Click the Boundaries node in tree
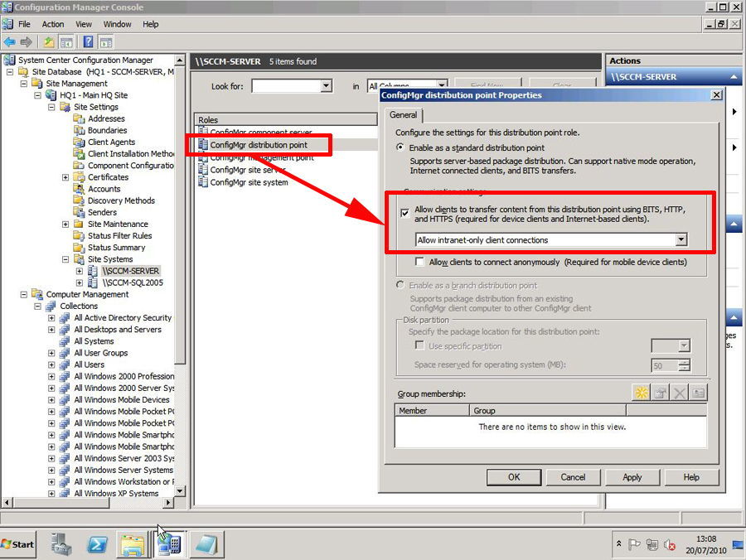 tap(107, 130)
